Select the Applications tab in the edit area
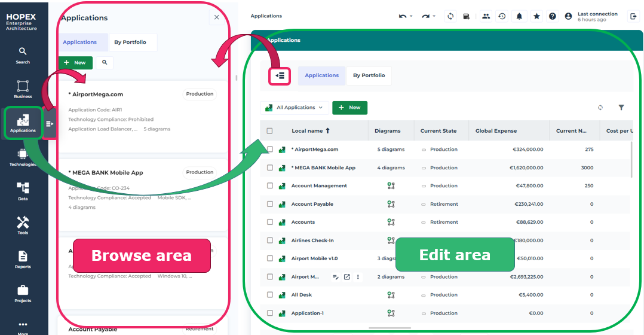The width and height of the screenshot is (644, 335). point(321,75)
